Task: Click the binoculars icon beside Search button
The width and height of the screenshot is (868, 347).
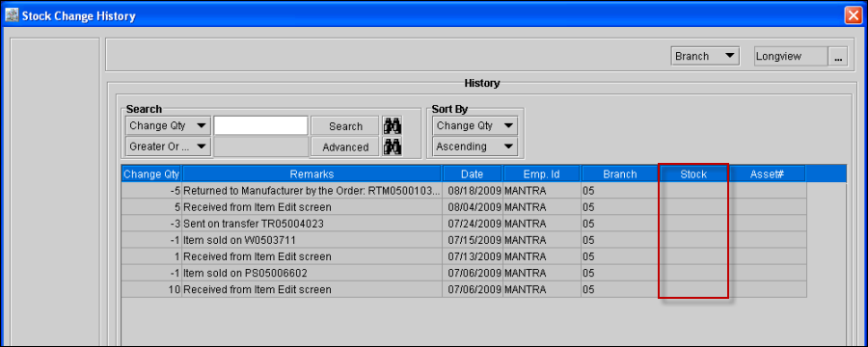Action: 393,126
